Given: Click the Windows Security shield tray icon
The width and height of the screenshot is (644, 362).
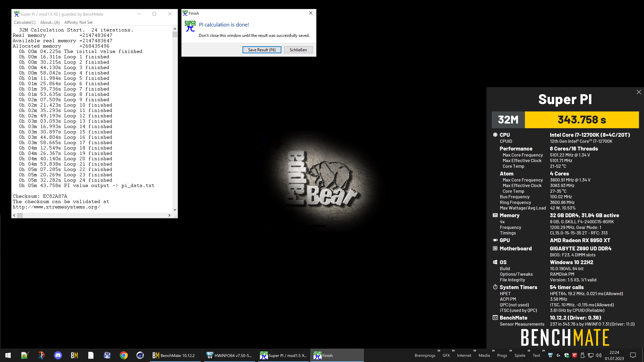Looking at the screenshot, I should (567, 355).
